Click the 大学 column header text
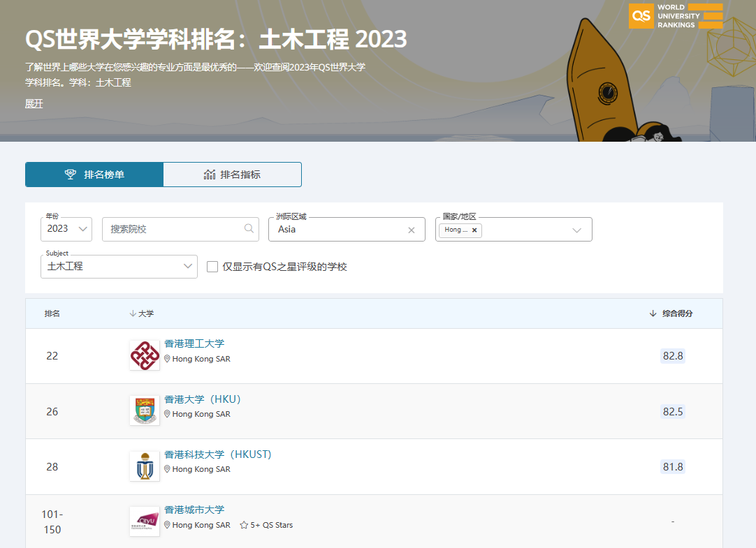 point(146,313)
